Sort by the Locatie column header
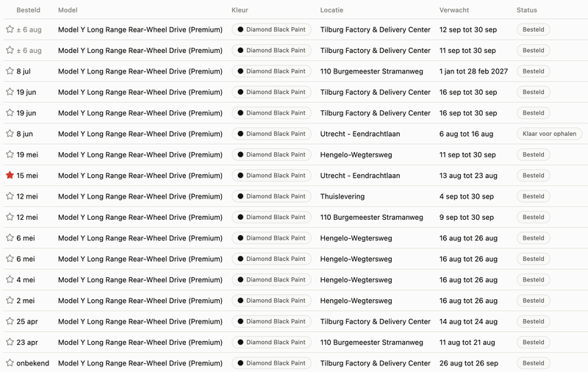 click(x=331, y=10)
